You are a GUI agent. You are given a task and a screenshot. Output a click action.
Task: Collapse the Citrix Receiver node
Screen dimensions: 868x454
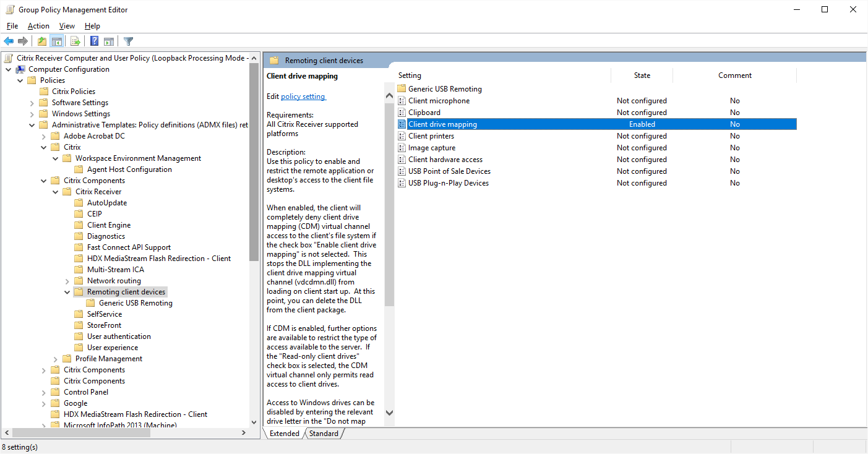(x=56, y=192)
